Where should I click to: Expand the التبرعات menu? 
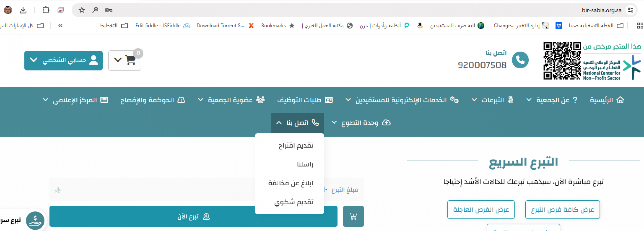click(492, 100)
